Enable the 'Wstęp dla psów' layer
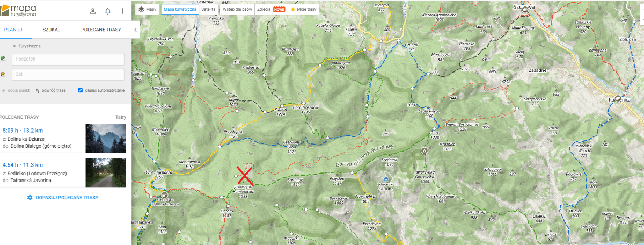The image size is (644, 245). click(x=237, y=9)
